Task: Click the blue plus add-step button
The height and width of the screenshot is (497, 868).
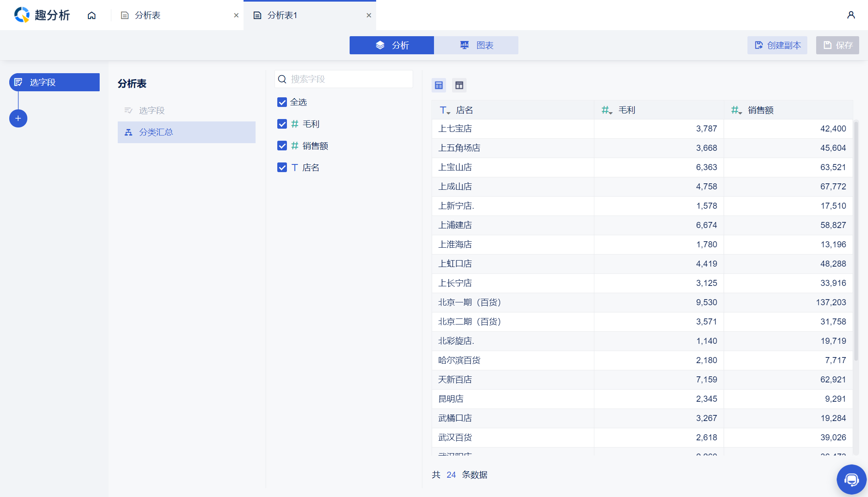Action: click(18, 118)
